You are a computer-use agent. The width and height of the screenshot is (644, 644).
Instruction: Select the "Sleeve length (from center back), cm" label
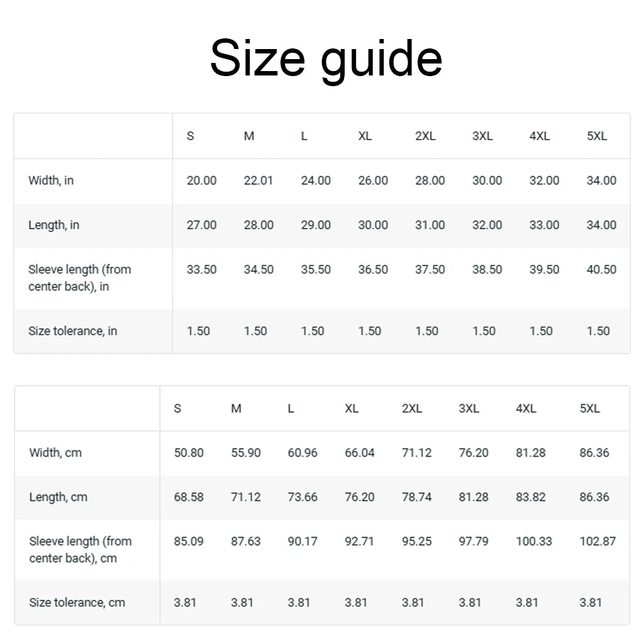[80, 550]
